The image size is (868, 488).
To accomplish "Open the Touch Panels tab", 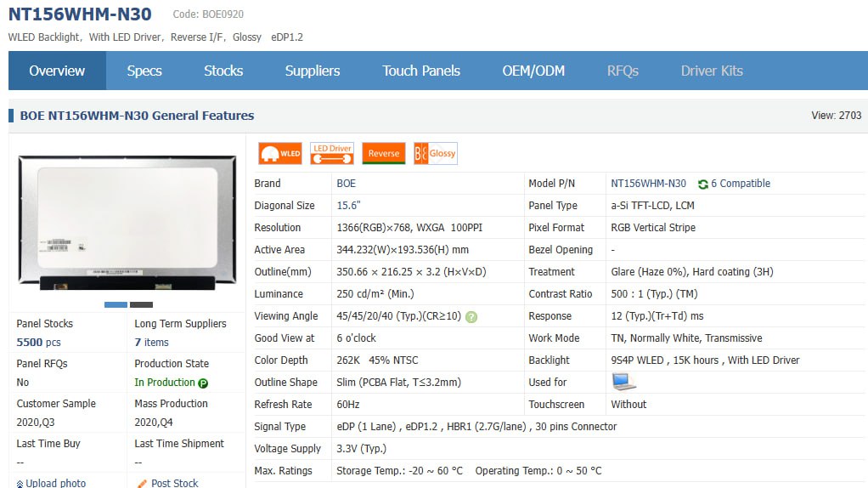I will pos(421,71).
